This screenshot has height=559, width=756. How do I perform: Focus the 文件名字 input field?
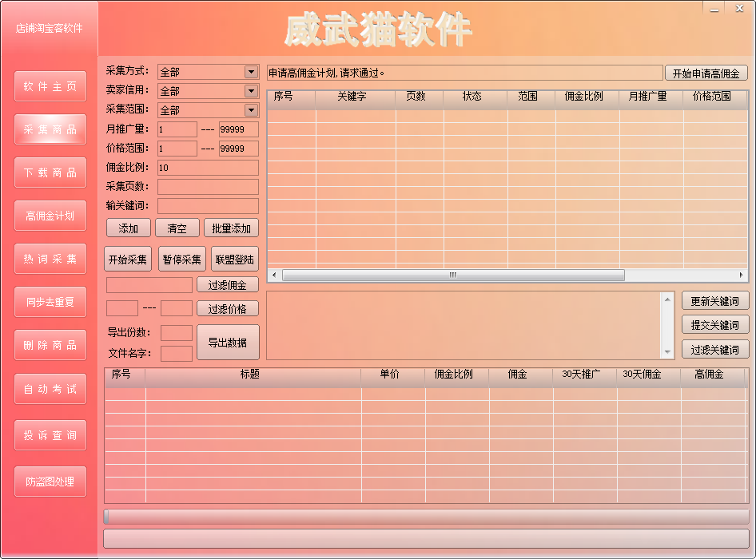coord(177,353)
